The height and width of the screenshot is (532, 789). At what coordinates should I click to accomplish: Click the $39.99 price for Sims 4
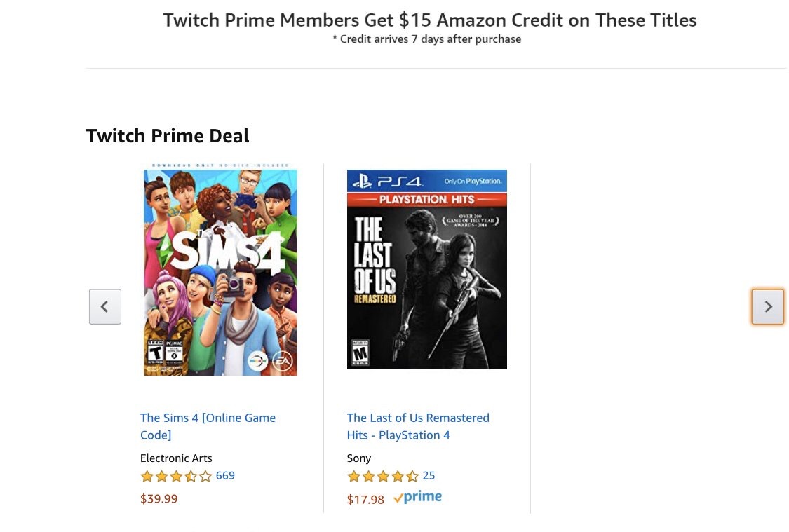click(159, 499)
